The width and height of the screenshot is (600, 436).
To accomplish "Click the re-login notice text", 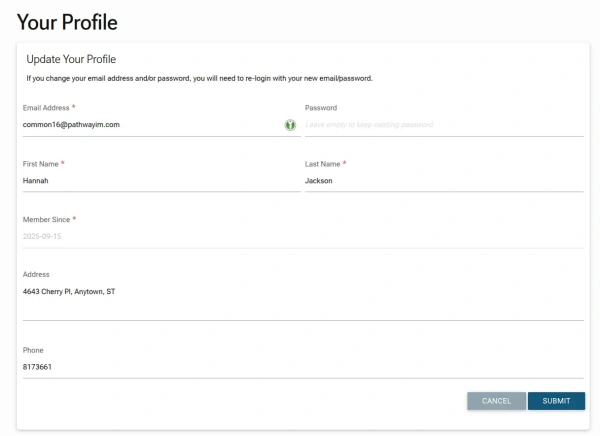I will click(199, 78).
